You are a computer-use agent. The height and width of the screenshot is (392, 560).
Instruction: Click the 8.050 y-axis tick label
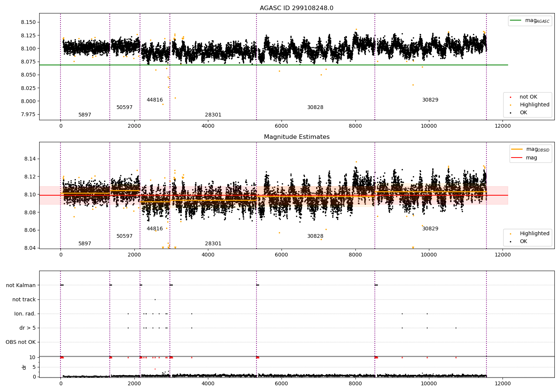[x=28, y=75]
